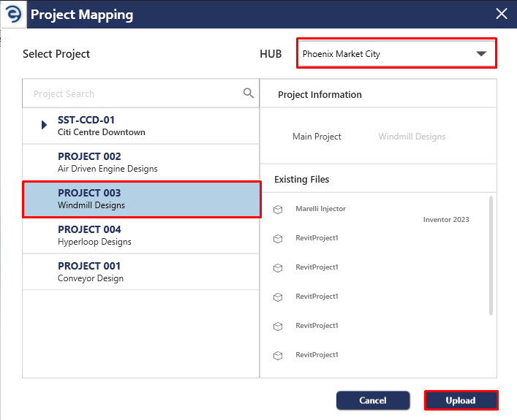This screenshot has width=517, height=420.
Task: Click the Existing Files scrollbar
Action: click(491, 256)
